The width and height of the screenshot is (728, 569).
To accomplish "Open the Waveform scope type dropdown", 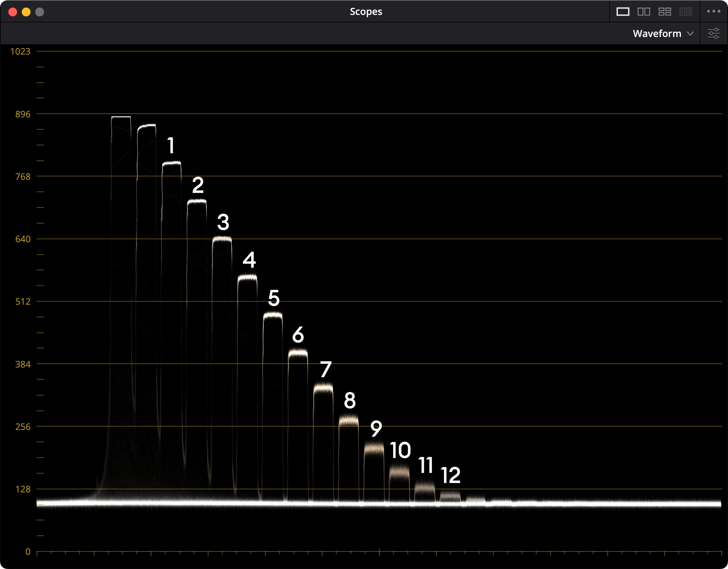I will [x=657, y=34].
